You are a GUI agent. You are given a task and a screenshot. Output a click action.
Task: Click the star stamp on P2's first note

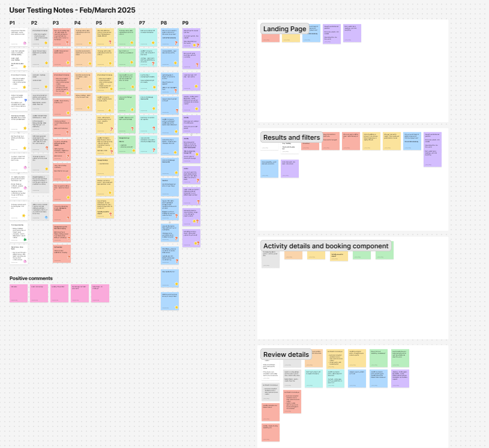[46, 43]
